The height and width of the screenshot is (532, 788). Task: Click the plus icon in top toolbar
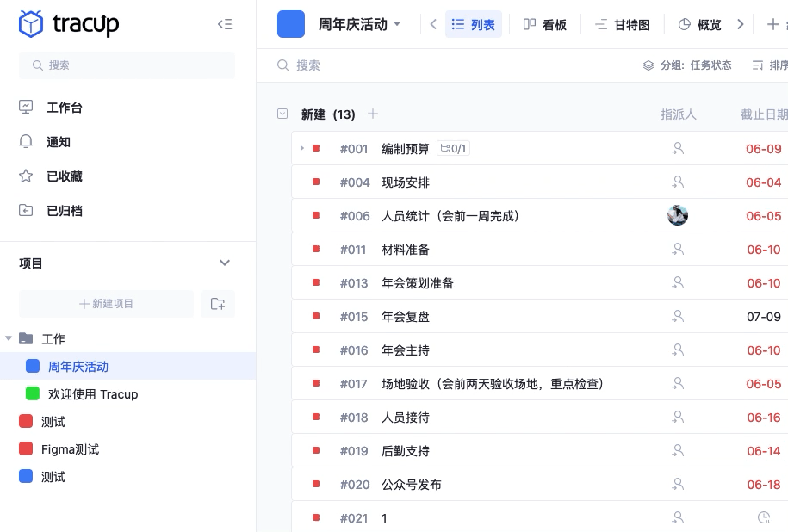coord(775,24)
